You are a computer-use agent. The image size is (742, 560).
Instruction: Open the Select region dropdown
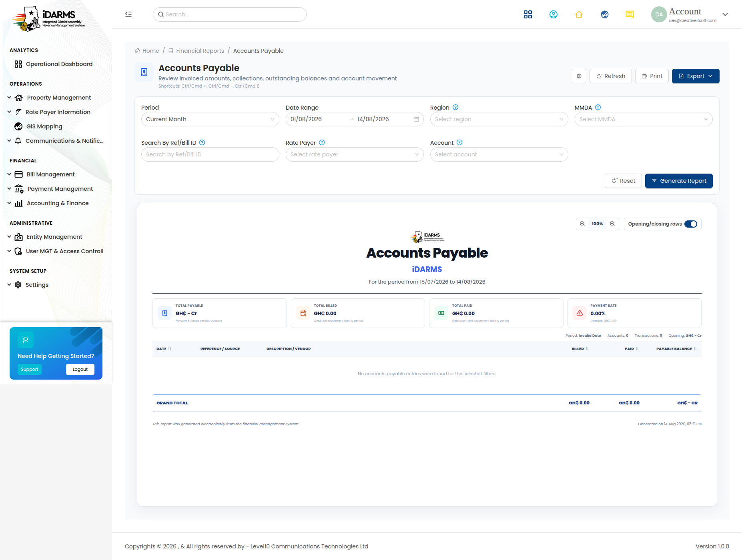[x=499, y=119]
